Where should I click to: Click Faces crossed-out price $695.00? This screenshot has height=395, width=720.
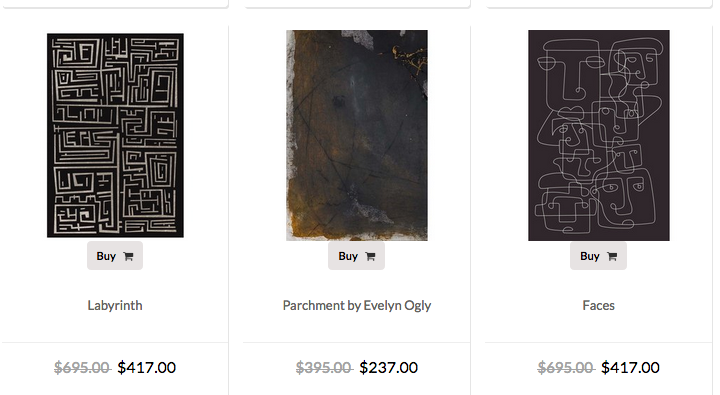pyautogui.click(x=566, y=367)
